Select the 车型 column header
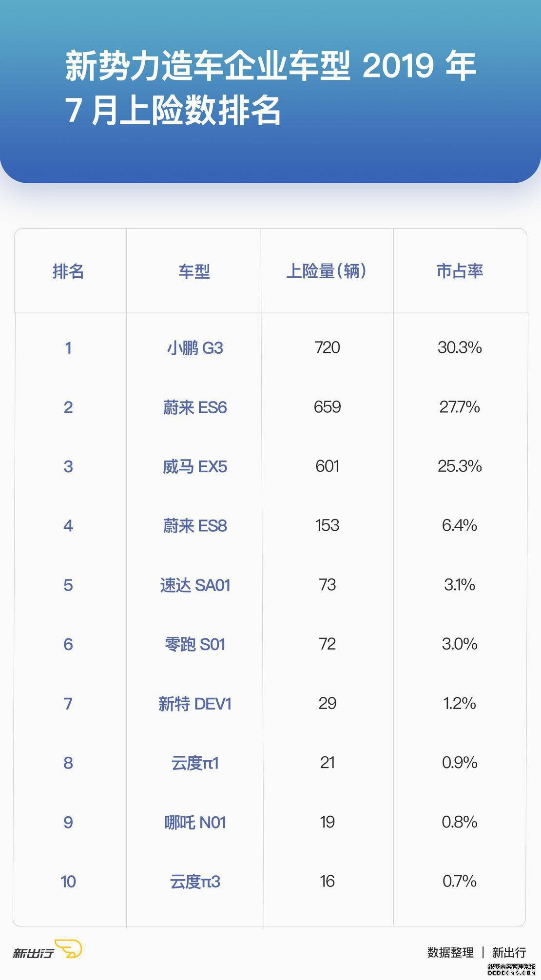Image resolution: width=541 pixels, height=980 pixels. click(194, 271)
